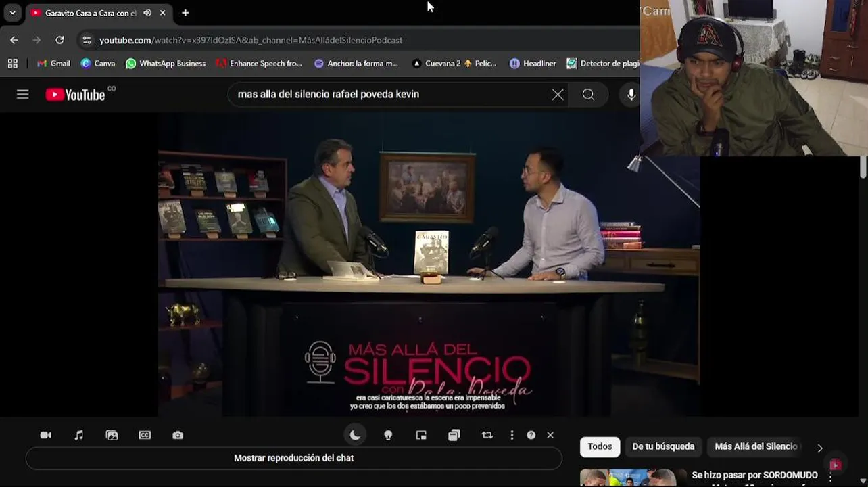The height and width of the screenshot is (487, 868).
Task: Click Mostrar reproducción del chat button
Action: pos(293,458)
